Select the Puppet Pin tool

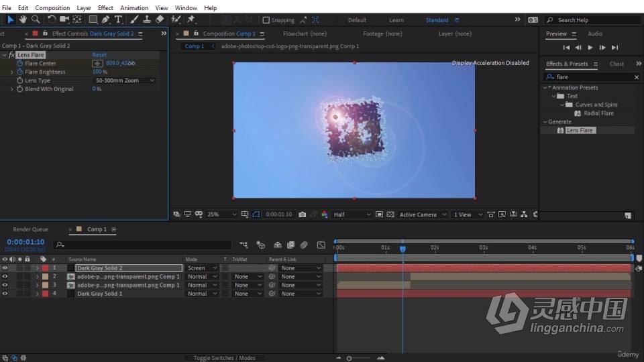coord(191,19)
